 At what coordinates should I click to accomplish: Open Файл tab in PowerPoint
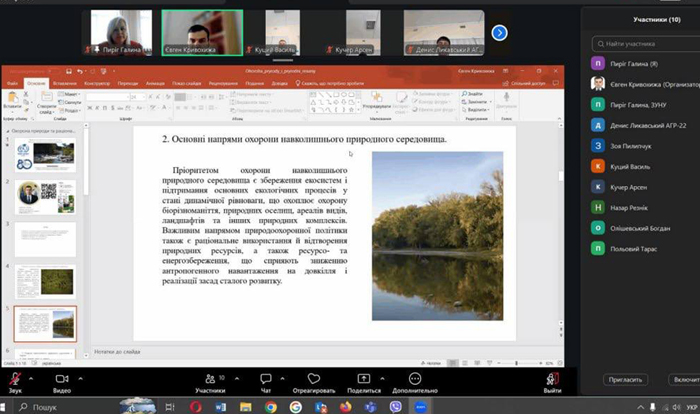pos(12,84)
